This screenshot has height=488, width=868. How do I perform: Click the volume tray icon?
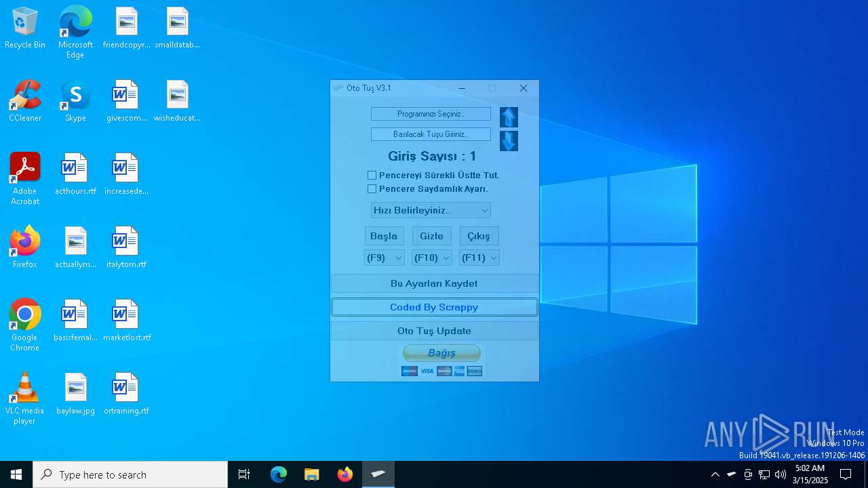tap(781, 474)
